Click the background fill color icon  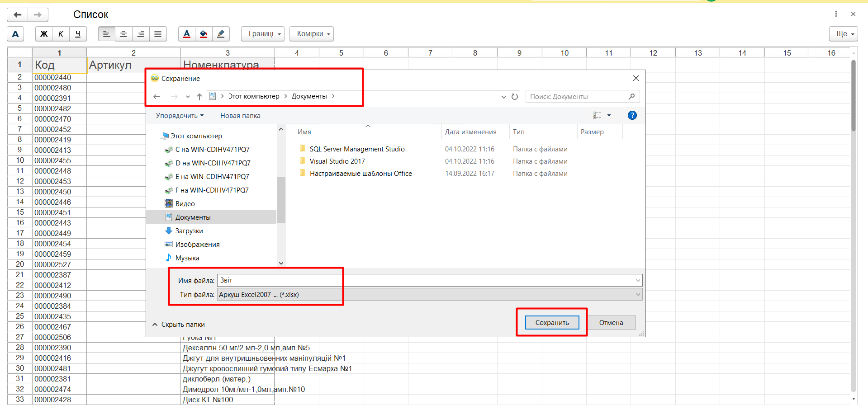204,34
